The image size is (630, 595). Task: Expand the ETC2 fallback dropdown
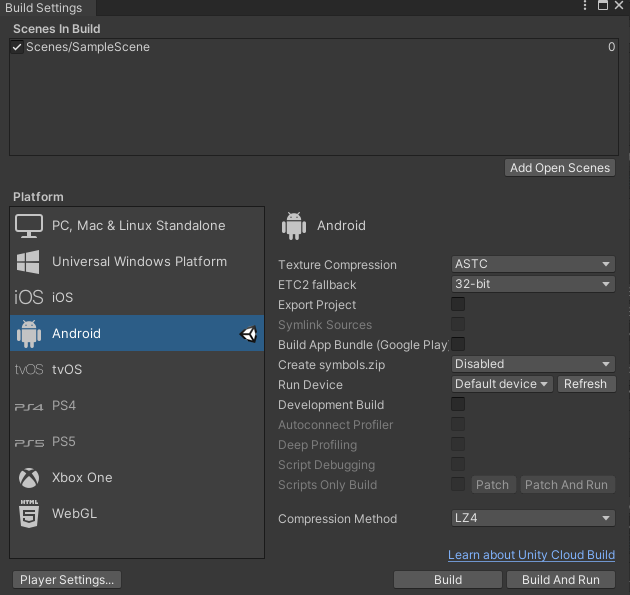click(533, 285)
